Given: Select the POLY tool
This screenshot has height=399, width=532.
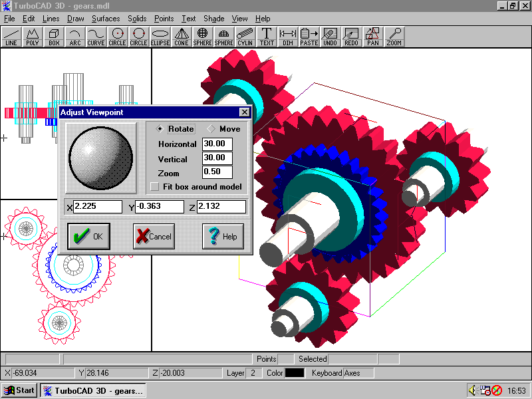Looking at the screenshot, I should pos(33,37).
